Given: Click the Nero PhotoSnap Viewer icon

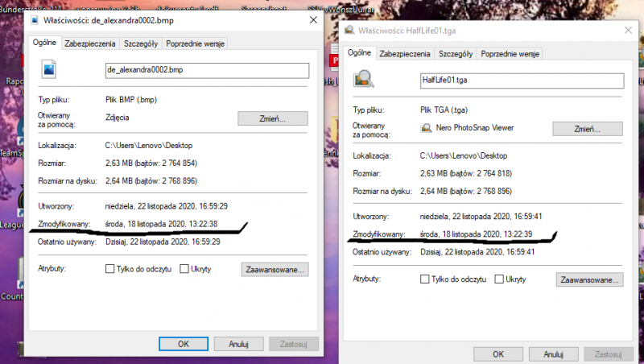Looking at the screenshot, I should click(x=426, y=128).
